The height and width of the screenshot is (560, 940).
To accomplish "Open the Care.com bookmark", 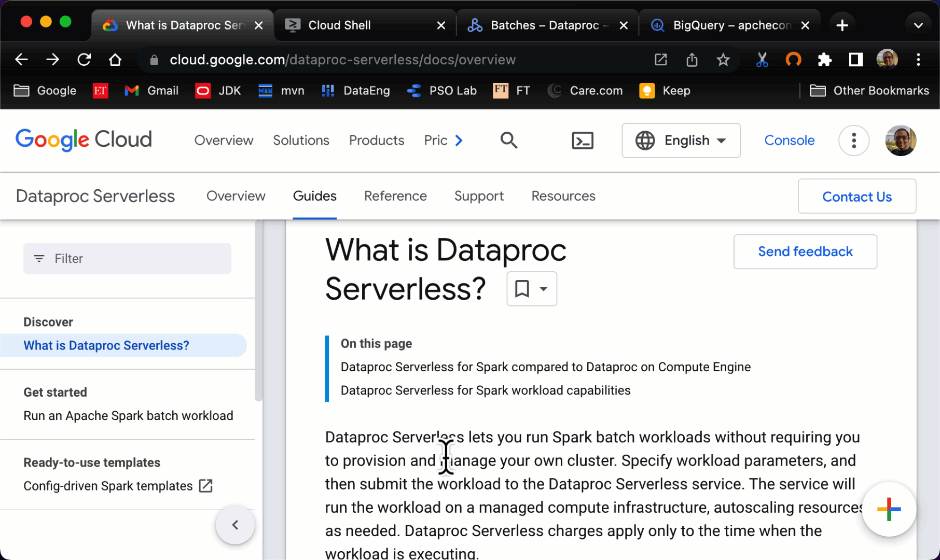I will (x=585, y=91).
